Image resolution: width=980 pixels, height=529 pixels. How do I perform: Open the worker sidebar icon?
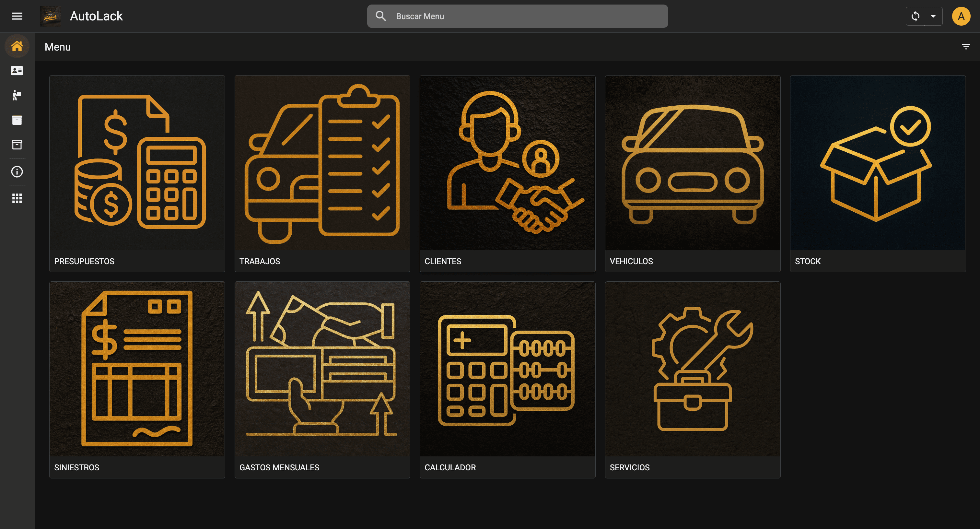[17, 95]
